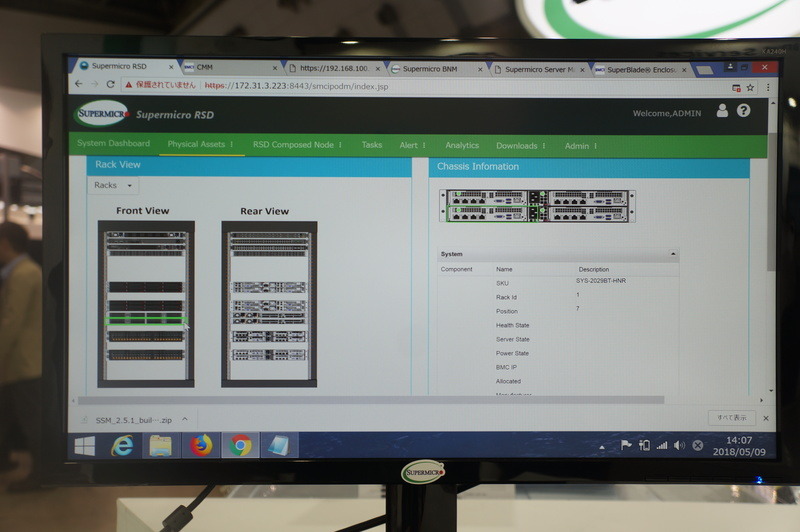Expand the Alert menu
The image size is (800, 532).
(x=412, y=145)
